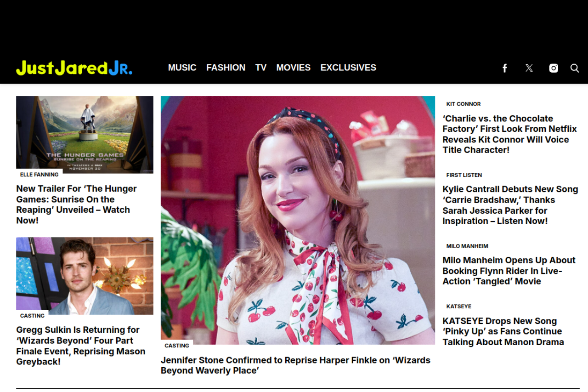Open the Instagram icon
Image resolution: width=588 pixels, height=392 pixels.
point(554,68)
